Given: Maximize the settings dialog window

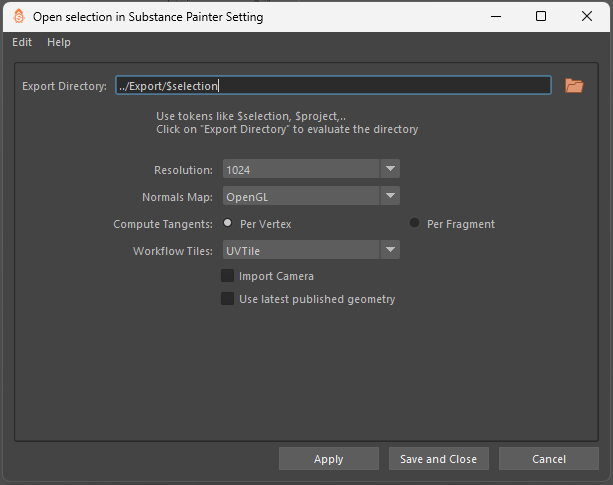Looking at the screenshot, I should click(x=540, y=16).
